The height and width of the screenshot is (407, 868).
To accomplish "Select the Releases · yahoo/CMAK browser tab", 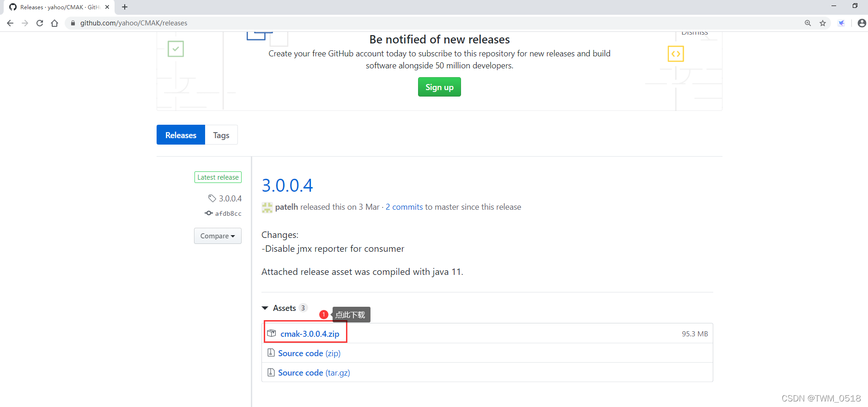I will pos(60,7).
